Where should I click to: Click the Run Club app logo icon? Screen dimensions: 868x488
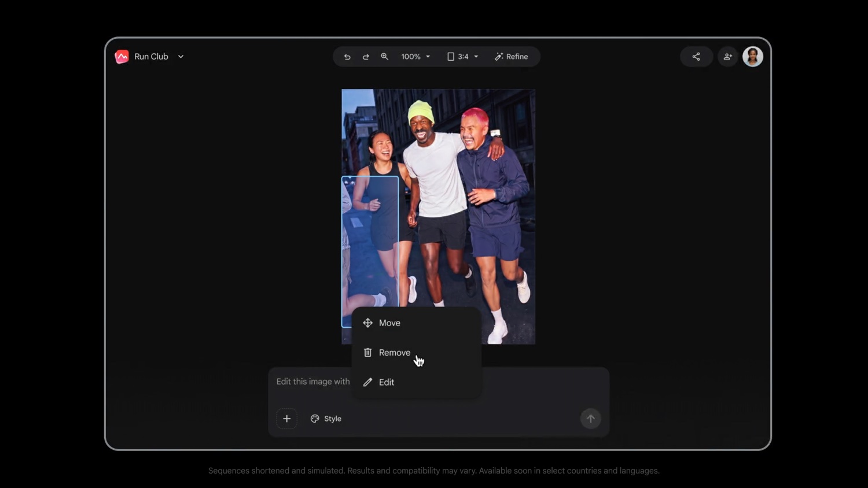click(122, 57)
